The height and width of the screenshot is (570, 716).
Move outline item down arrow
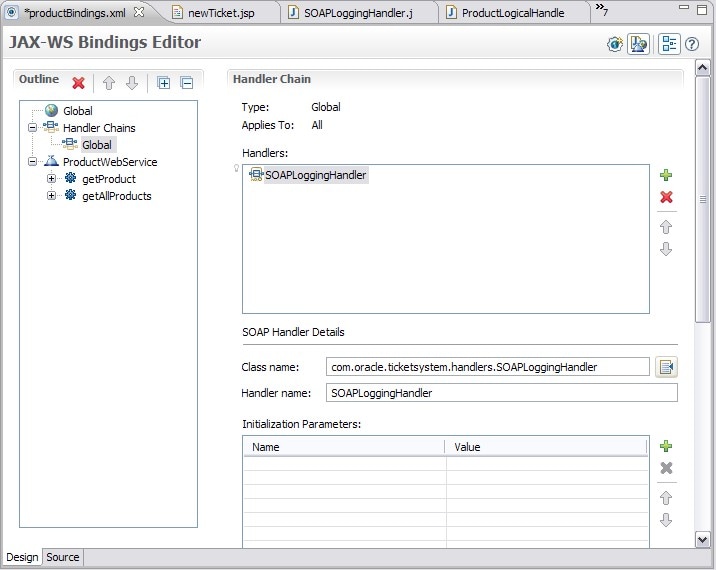pos(132,83)
